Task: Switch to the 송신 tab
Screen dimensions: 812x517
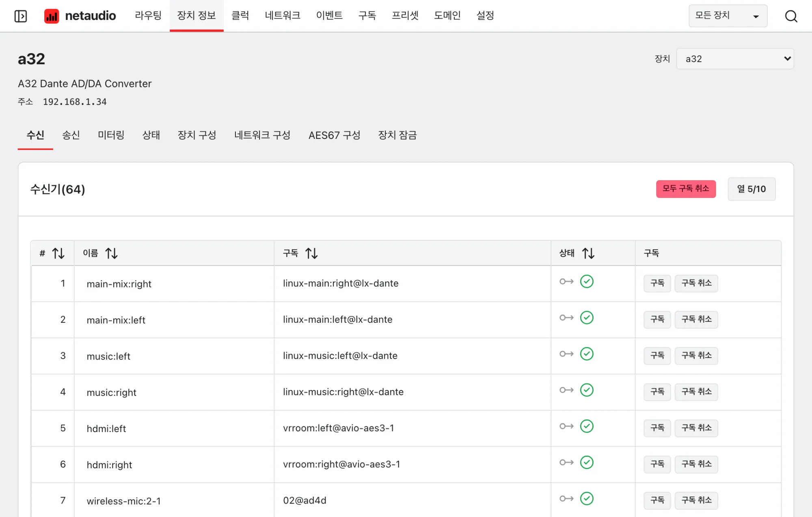Action: point(71,135)
